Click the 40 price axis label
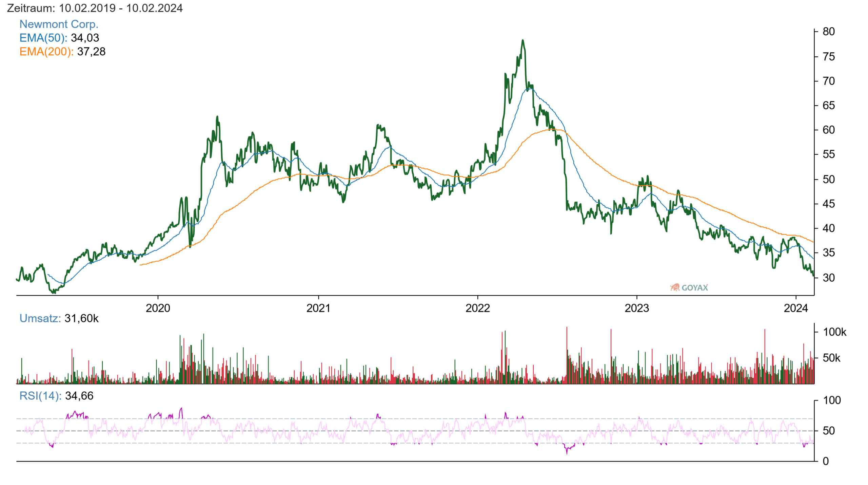 pyautogui.click(x=829, y=228)
